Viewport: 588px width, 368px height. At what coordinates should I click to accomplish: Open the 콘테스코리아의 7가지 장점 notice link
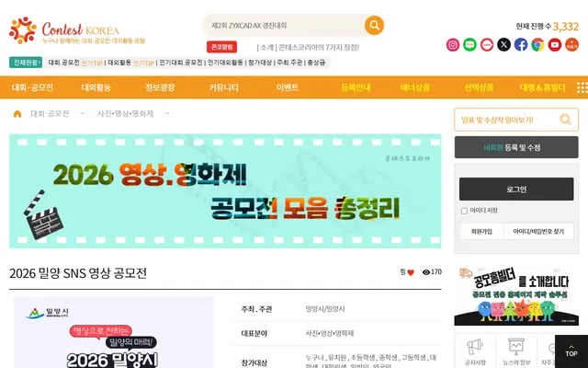[x=308, y=47]
